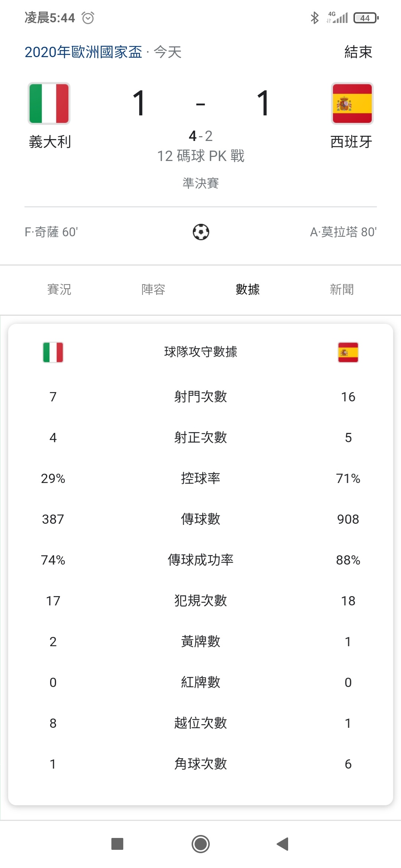The image size is (401, 868).
Task: Switch to the 陣容 tab
Action: tap(153, 289)
